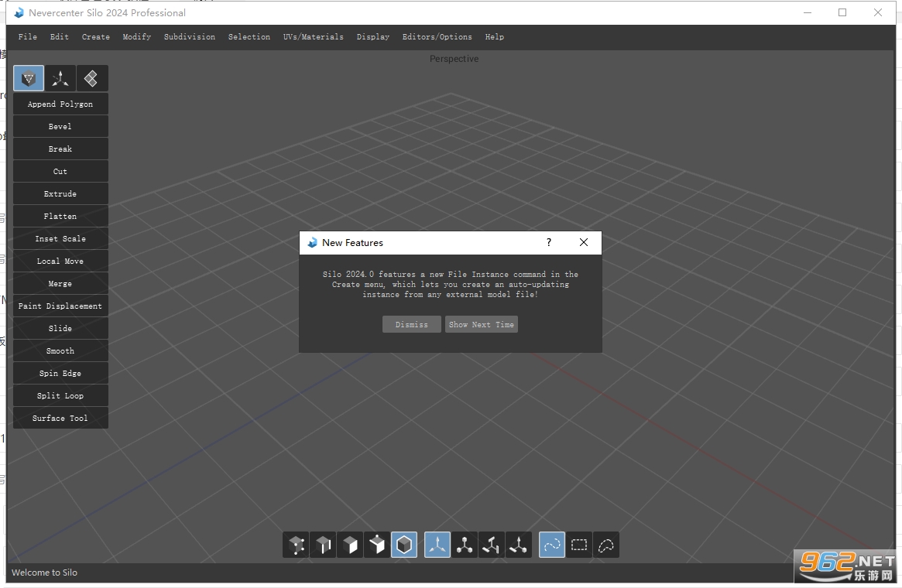The image size is (902, 588).
Task: Activate the universal manipulator icon
Action: coord(518,545)
